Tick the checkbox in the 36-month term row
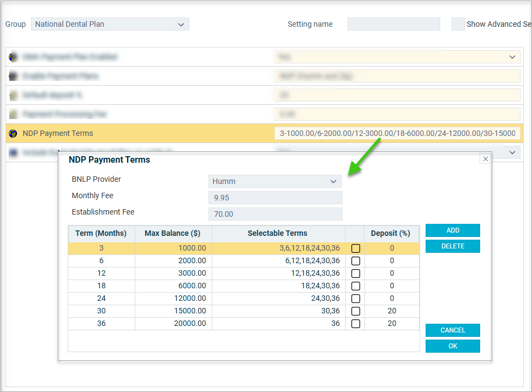Screen dimensions: 532x392 point(356,324)
